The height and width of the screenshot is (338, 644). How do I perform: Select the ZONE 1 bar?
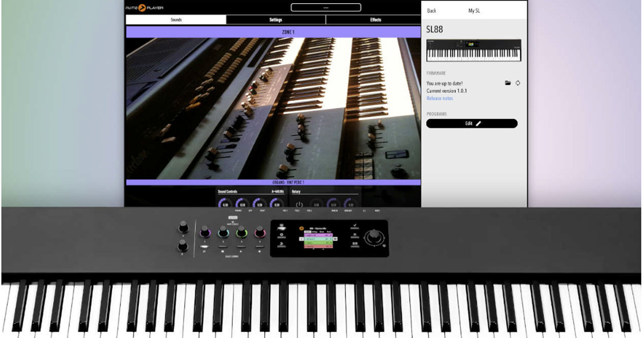(x=273, y=32)
